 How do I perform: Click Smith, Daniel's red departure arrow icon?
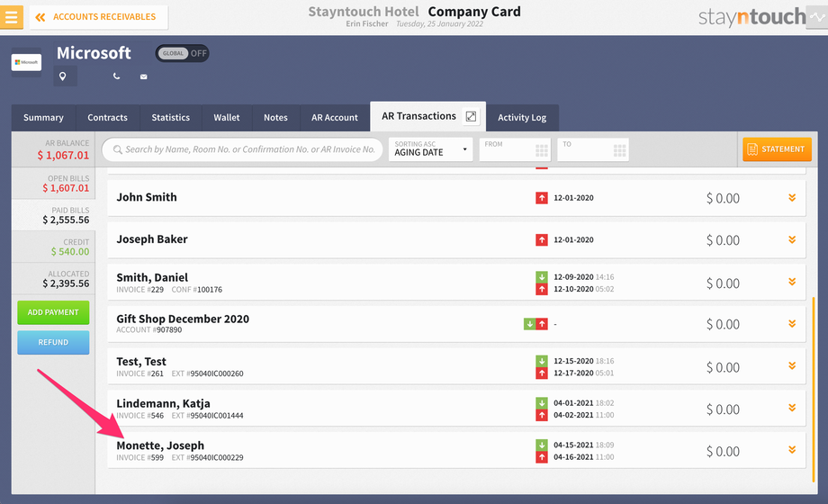pos(542,289)
